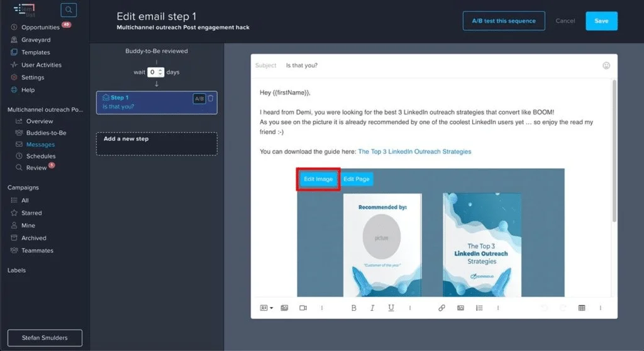Click the Subject field text 'Is that you?'

click(x=302, y=65)
